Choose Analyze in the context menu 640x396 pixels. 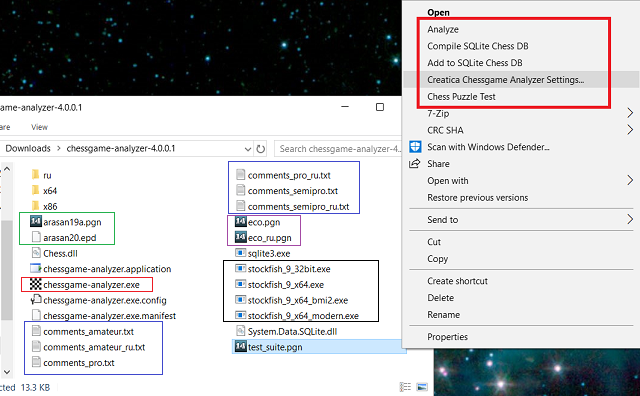(x=443, y=29)
